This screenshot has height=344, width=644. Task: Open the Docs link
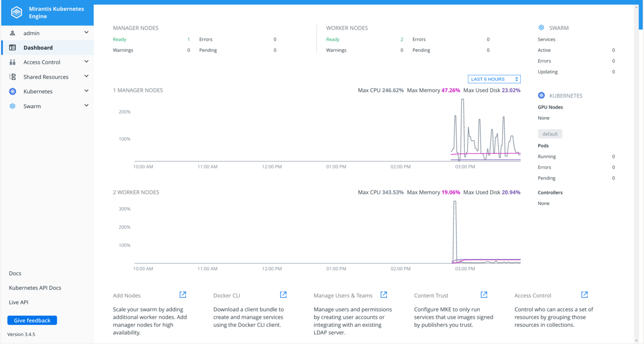[x=15, y=274]
